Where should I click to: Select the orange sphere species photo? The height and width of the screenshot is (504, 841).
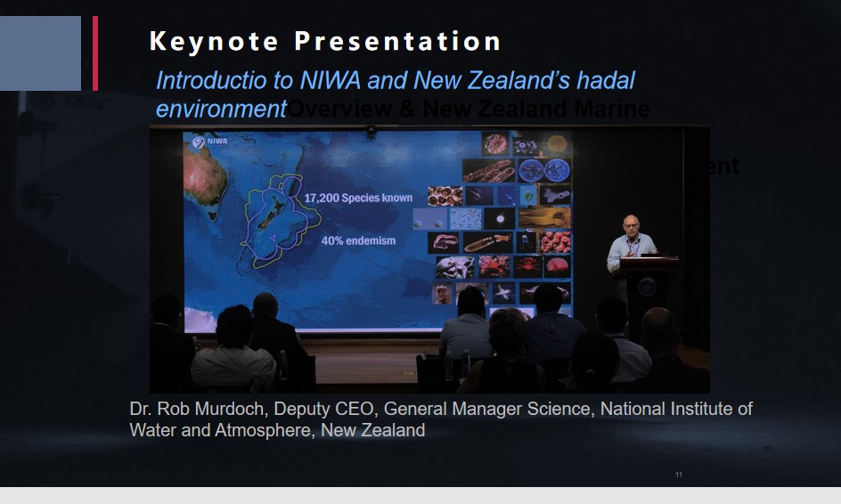tap(557, 143)
